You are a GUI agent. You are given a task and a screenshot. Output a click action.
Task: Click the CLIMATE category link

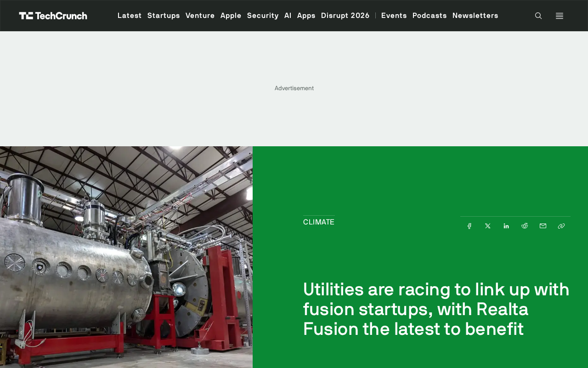[319, 222]
